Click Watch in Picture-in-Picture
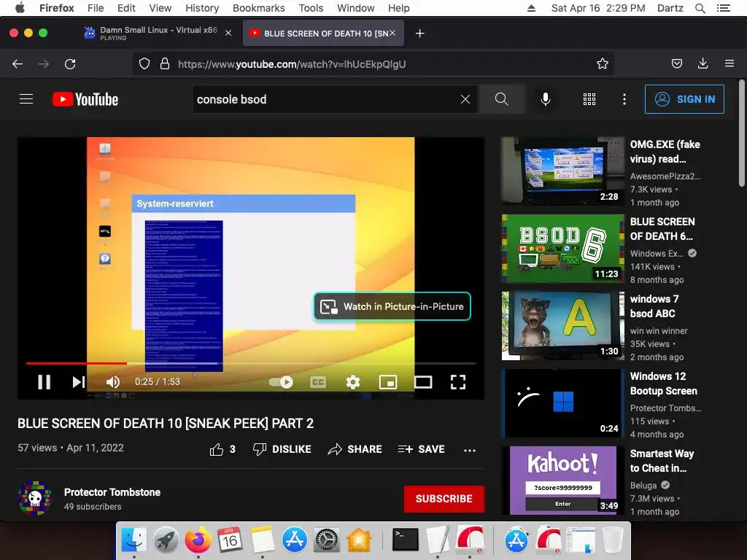 click(392, 306)
